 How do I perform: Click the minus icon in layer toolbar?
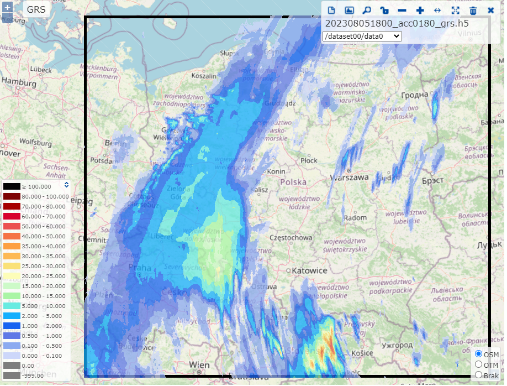[402, 10]
